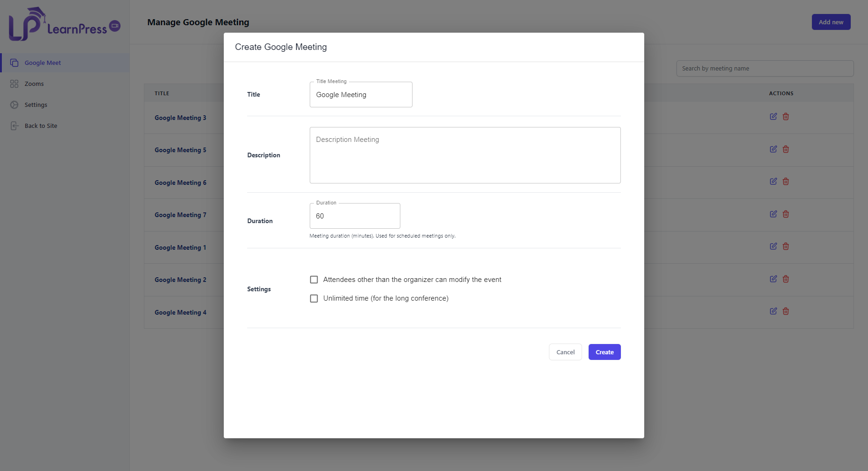Delete Google Meeting 7 using the trash icon
The width and height of the screenshot is (868, 471).
pos(786,214)
